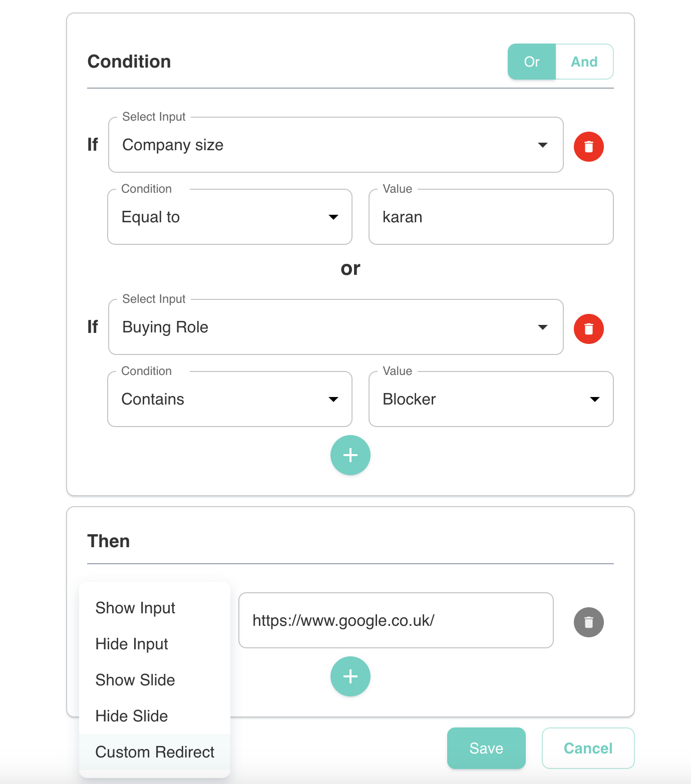Open the Contains condition dropdown

pos(230,399)
